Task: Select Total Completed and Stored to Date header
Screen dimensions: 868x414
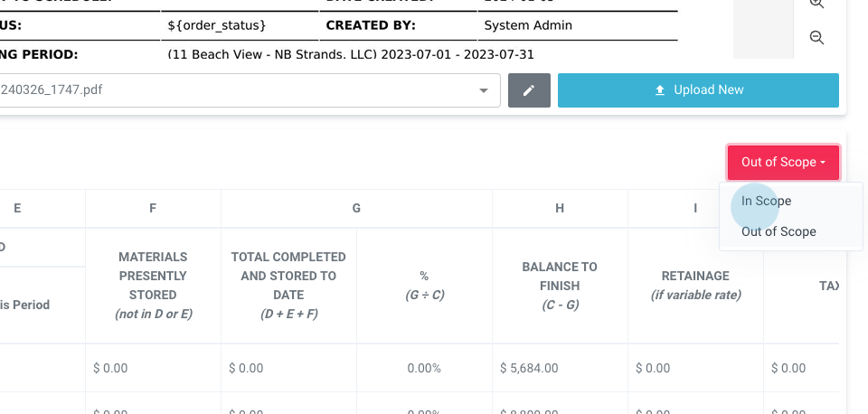Action: point(288,286)
